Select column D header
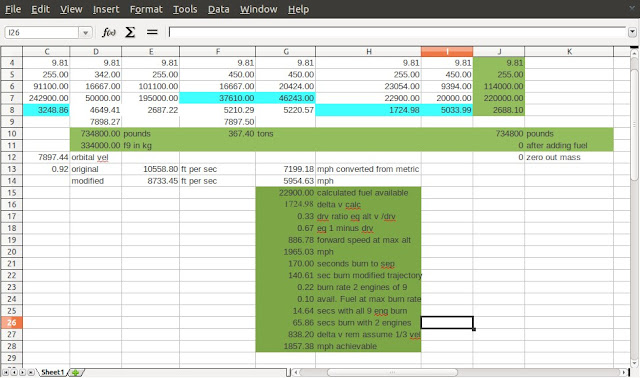This screenshot has width=640, height=378. pyautogui.click(x=96, y=51)
